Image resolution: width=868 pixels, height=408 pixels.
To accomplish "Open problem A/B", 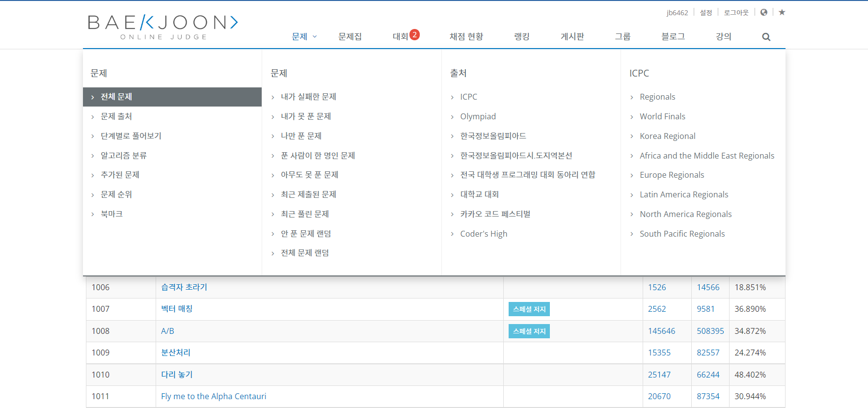I will click(x=167, y=331).
